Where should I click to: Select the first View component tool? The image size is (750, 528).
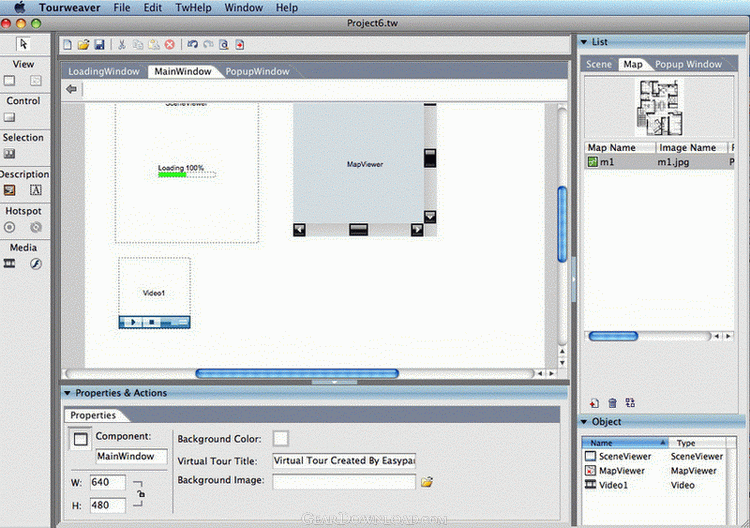(10, 80)
